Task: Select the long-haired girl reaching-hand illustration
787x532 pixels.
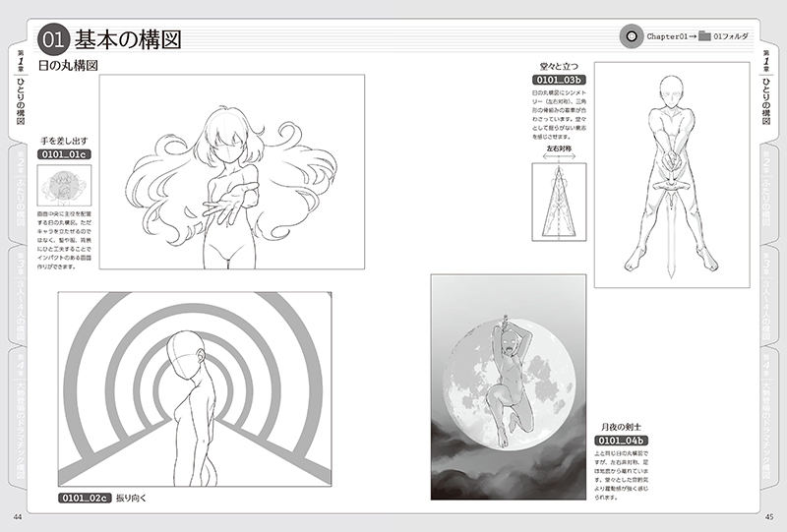Action: tap(231, 171)
